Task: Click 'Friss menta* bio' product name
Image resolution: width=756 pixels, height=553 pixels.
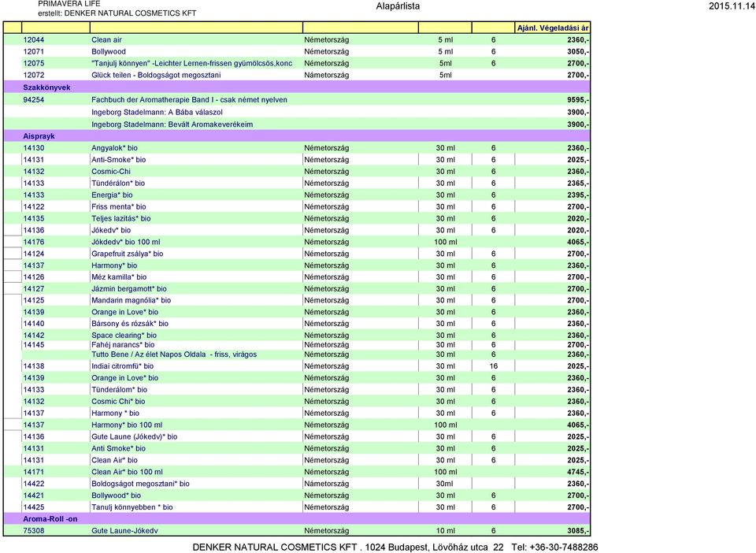Action: point(119,207)
